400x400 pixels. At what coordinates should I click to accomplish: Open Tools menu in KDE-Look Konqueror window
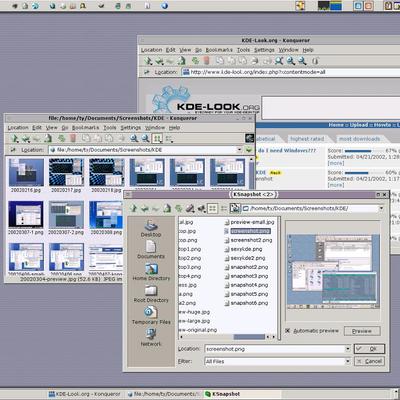tap(243, 50)
